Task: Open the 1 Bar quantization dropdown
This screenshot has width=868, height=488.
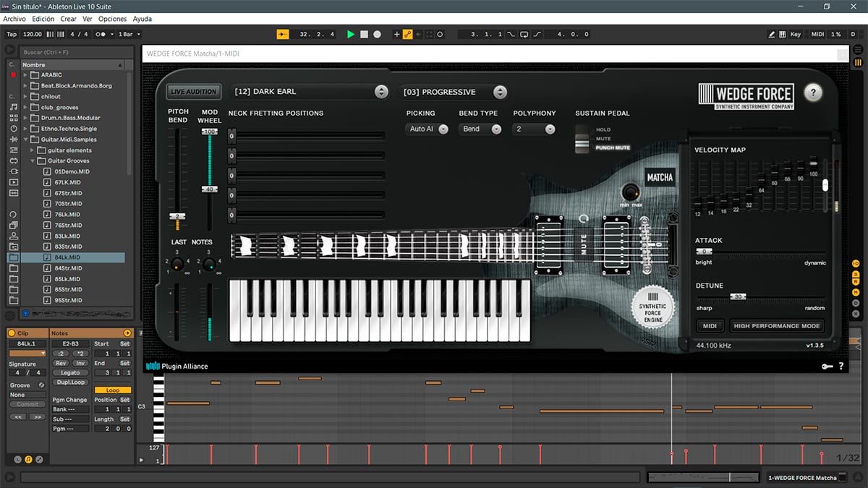Action: click(129, 34)
